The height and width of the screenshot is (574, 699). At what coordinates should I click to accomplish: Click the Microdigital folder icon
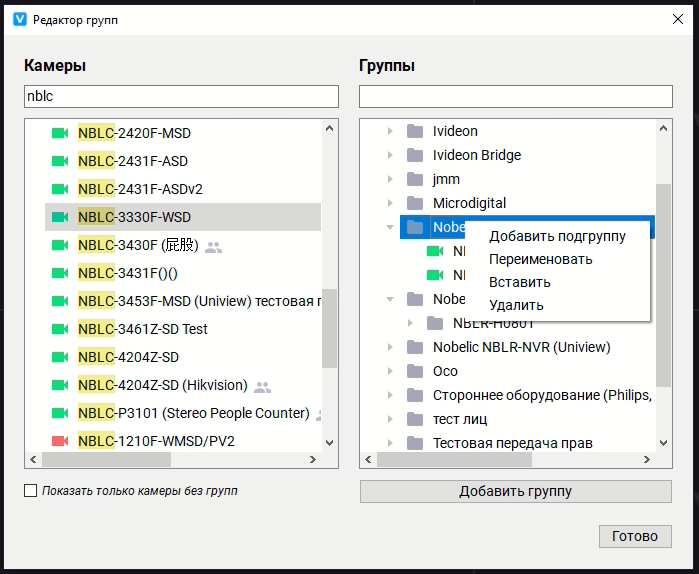pyautogui.click(x=415, y=203)
